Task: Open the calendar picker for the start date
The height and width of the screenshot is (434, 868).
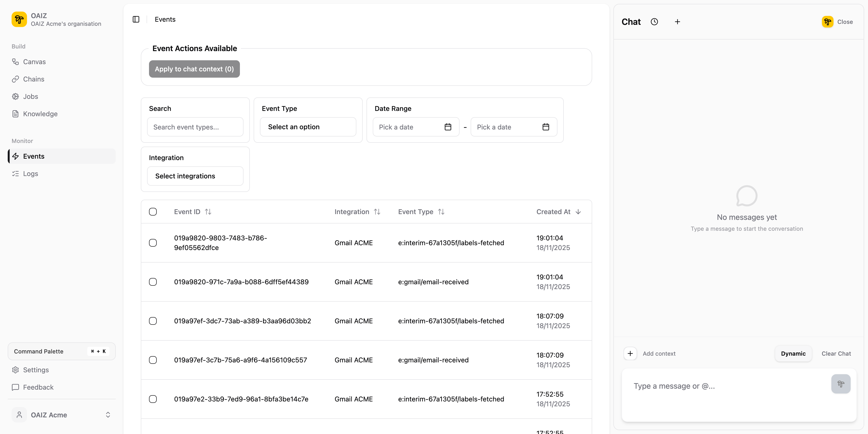Action: pos(448,127)
